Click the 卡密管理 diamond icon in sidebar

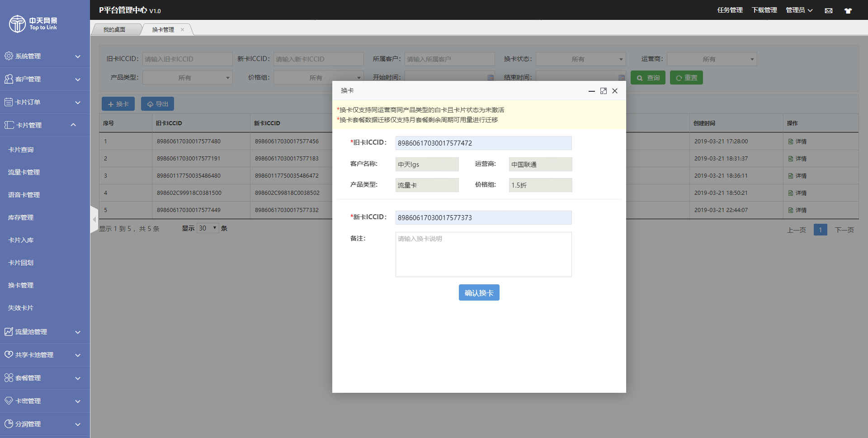9,401
